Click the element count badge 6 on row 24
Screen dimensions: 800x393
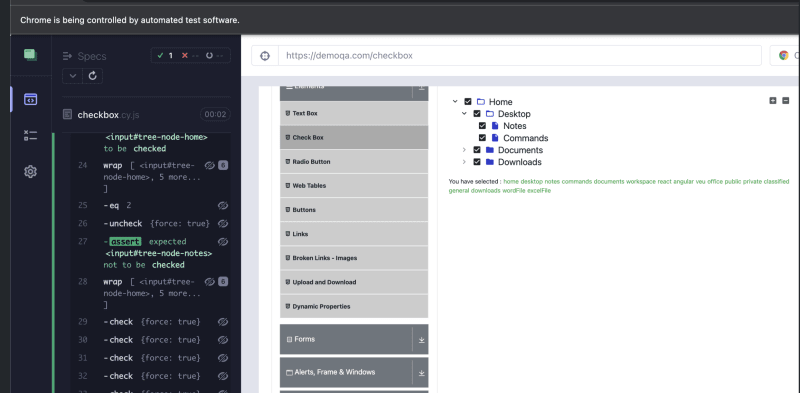pos(223,165)
